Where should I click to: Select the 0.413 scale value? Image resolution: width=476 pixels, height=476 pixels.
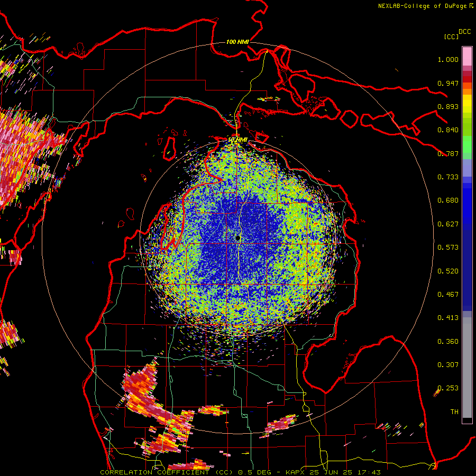point(448,318)
